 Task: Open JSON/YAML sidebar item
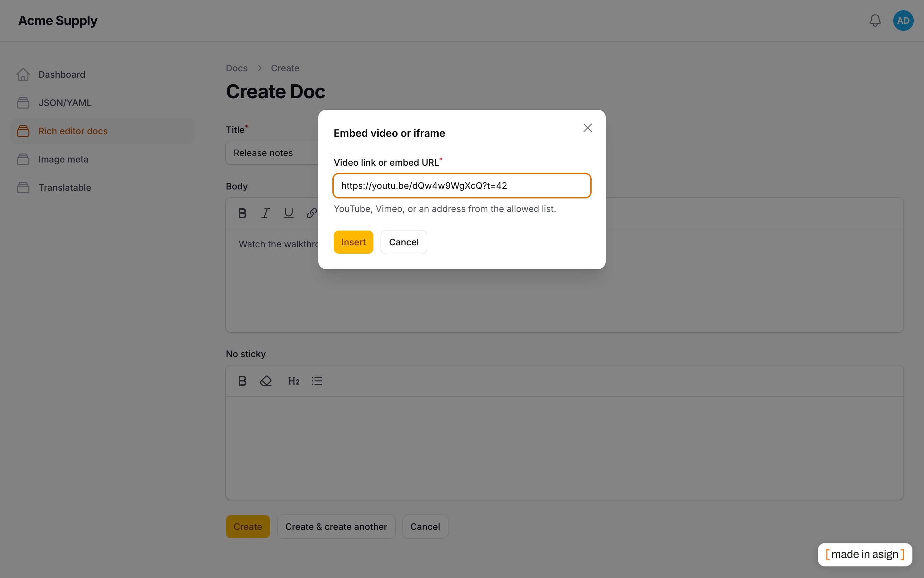click(102, 103)
